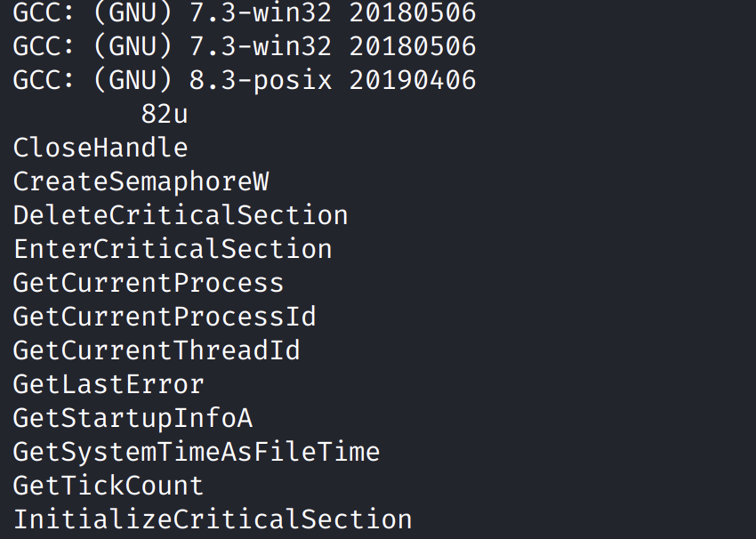Image resolution: width=756 pixels, height=539 pixels.
Task: Select the CloseHandle line
Action: [x=101, y=148]
